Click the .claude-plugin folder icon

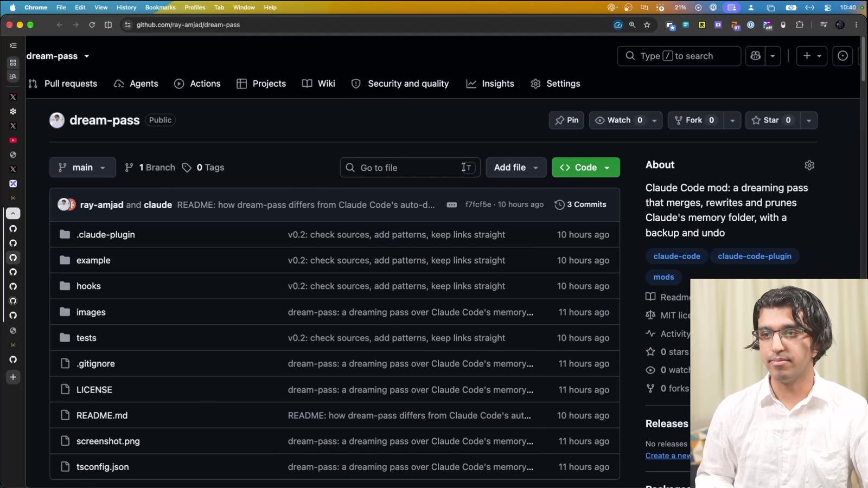click(65, 234)
